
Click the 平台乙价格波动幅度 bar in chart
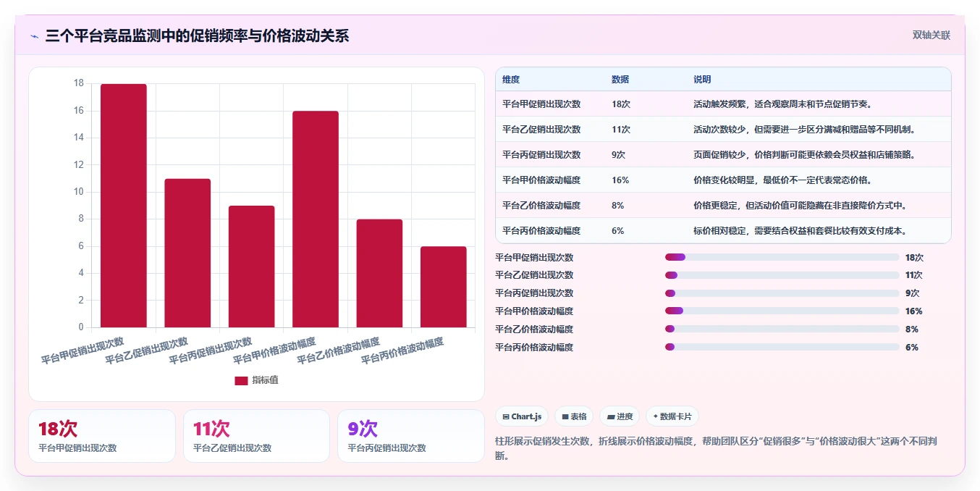379,273
